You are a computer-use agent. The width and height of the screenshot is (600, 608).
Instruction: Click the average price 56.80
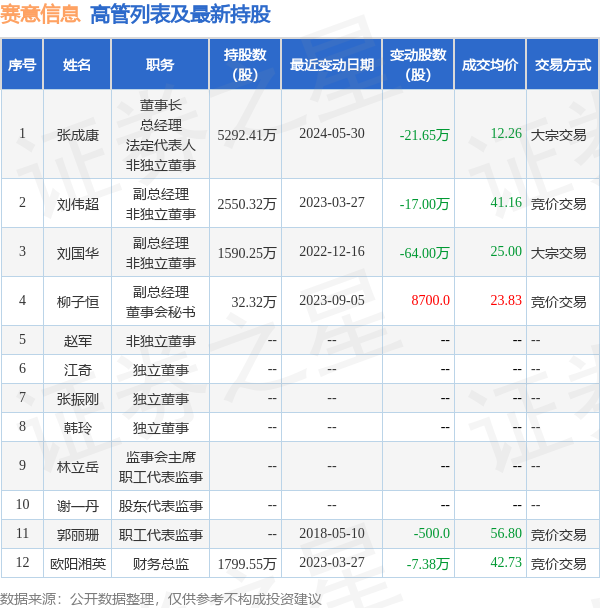[x=506, y=533]
